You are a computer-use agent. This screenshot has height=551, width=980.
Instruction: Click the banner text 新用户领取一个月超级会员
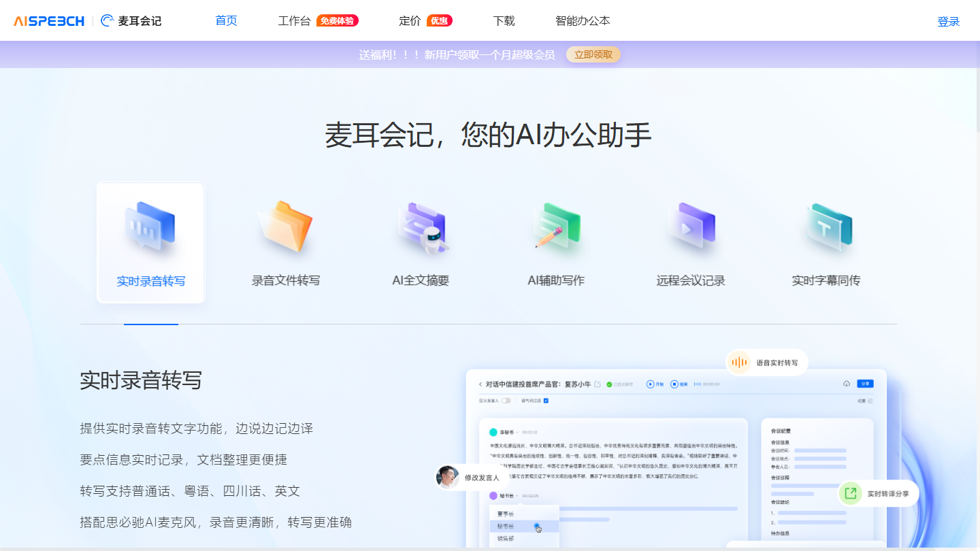(489, 54)
